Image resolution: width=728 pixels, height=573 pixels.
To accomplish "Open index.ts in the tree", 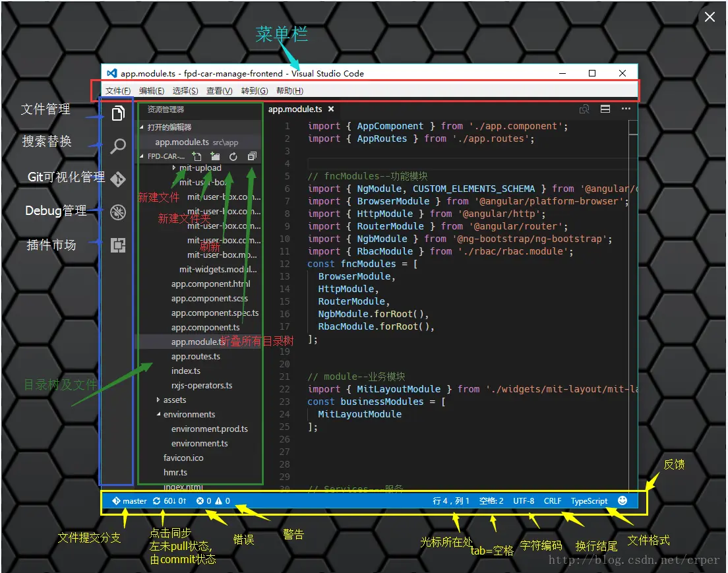I will pyautogui.click(x=186, y=371).
